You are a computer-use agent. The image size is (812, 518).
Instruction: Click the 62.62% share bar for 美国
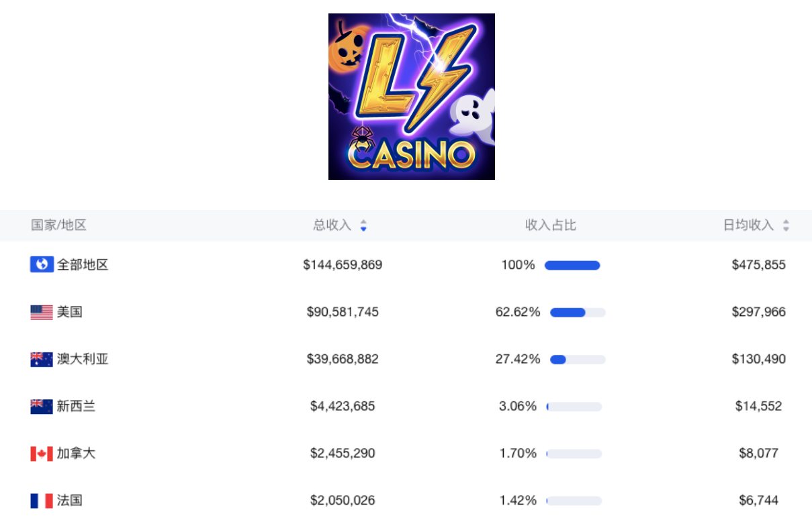coord(578,313)
